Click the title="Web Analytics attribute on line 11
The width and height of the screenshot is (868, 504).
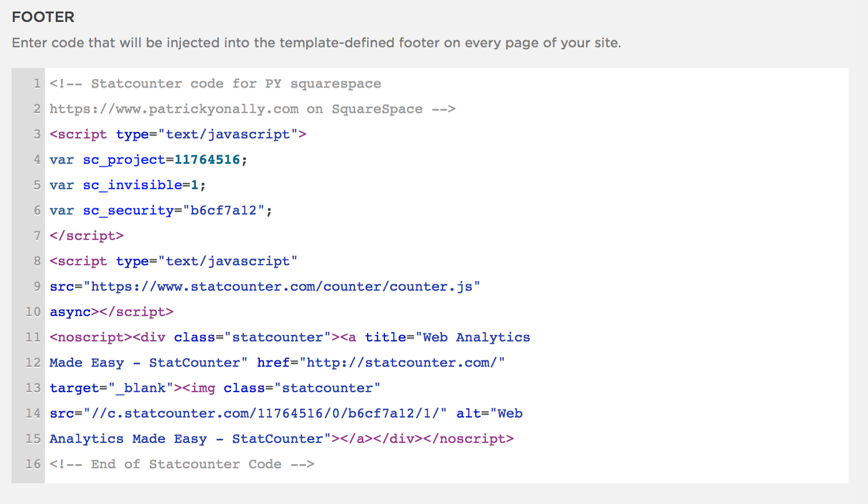pyautogui.click(x=447, y=337)
